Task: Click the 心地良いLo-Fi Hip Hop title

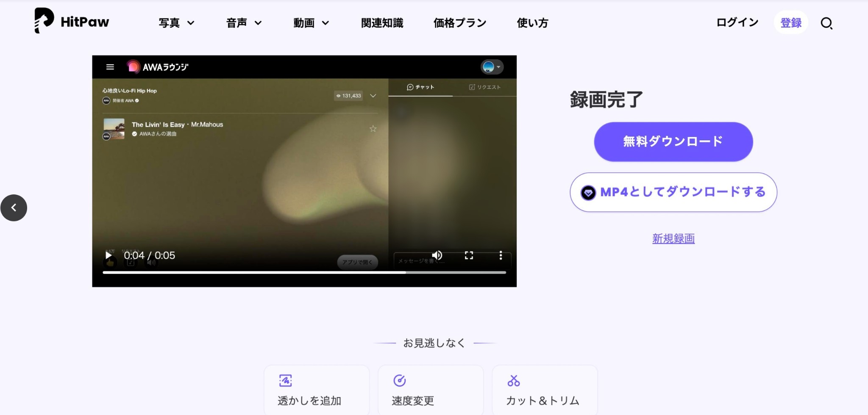Action: tap(130, 91)
